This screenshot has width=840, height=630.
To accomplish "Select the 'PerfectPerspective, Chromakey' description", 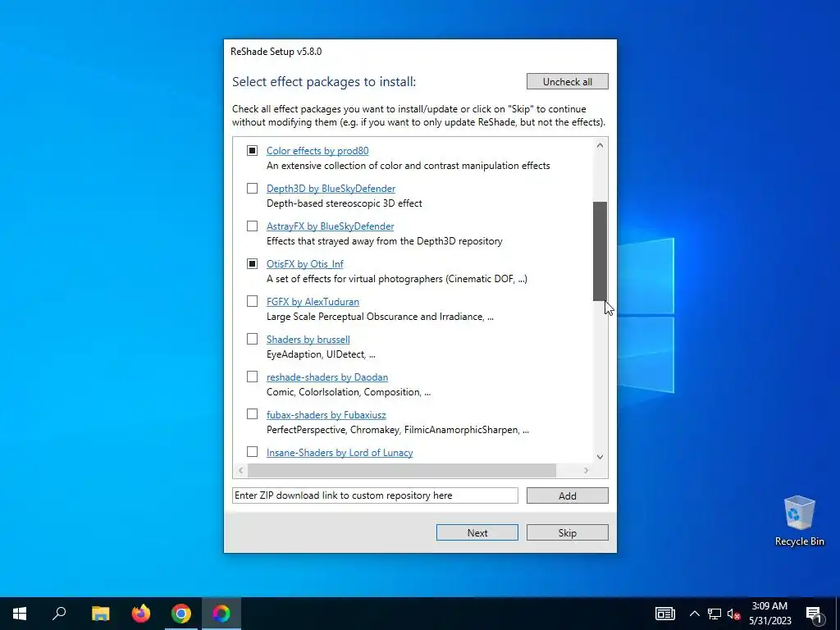I will [x=398, y=430].
